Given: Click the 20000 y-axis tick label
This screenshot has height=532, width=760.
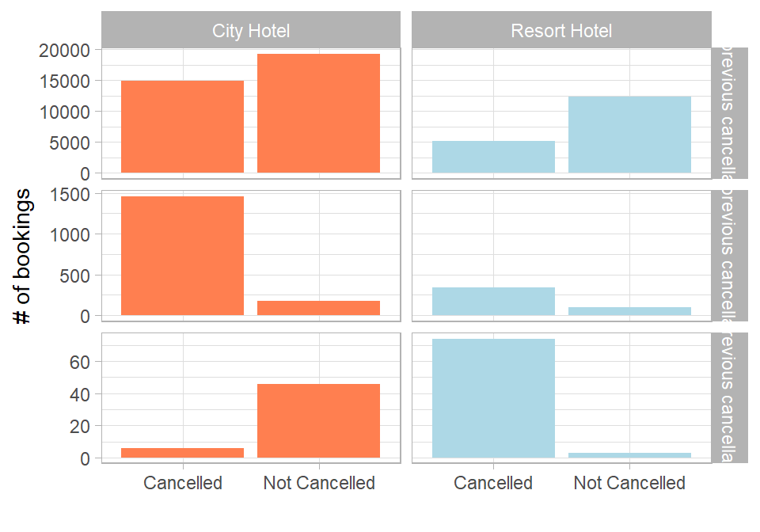Looking at the screenshot, I should tap(66, 51).
